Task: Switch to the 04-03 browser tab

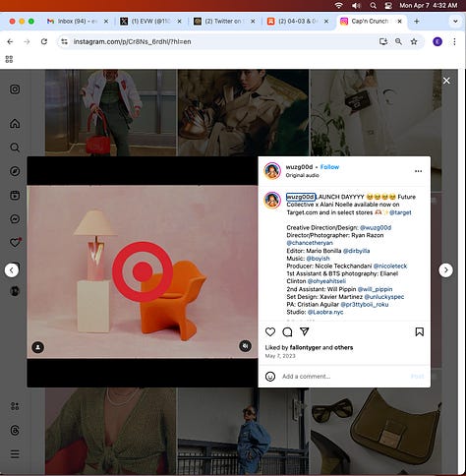Action: [298, 21]
